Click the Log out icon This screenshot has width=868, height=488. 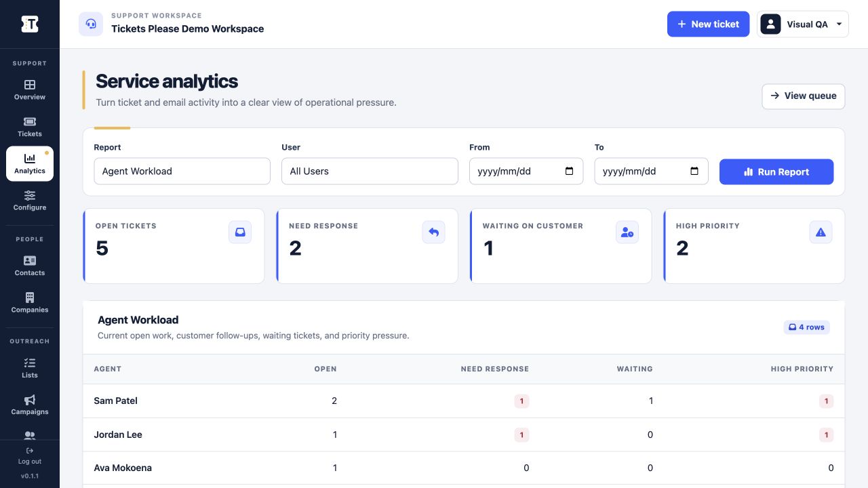30,451
